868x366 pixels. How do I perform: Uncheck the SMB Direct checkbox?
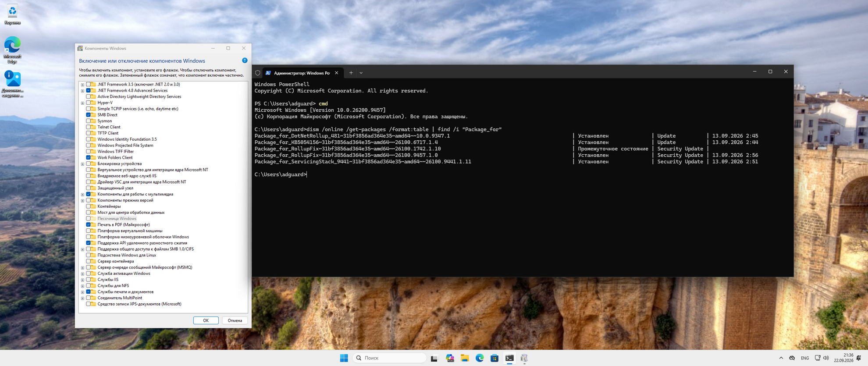(x=88, y=115)
